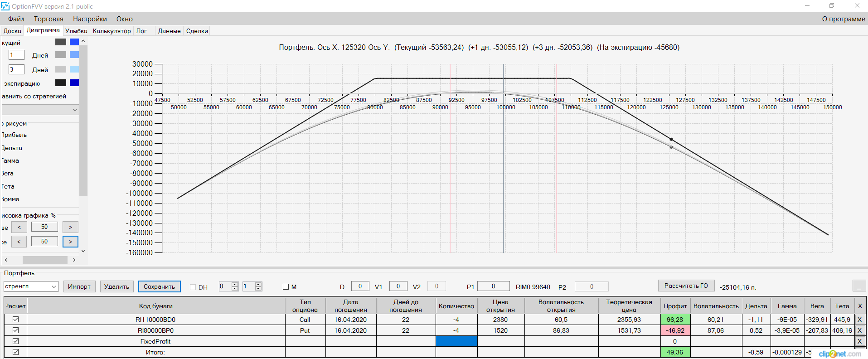Toggle the DH checkbox
This screenshot has height=359, width=868.
point(193,287)
